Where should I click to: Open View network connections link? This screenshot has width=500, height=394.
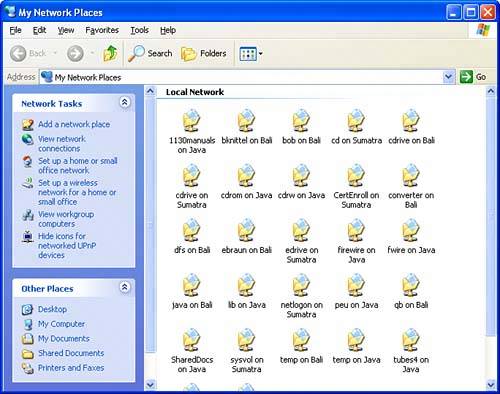tap(62, 144)
